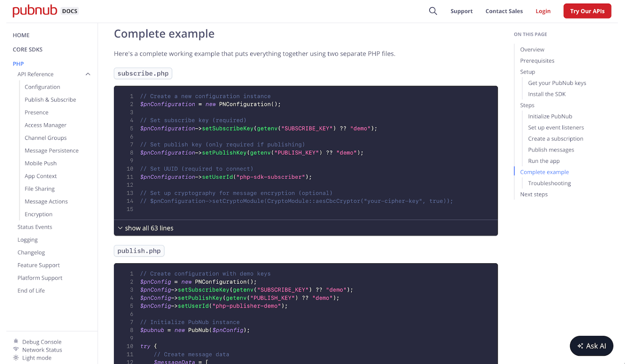Image resolution: width=625 pixels, height=364 pixels.
Task: Open the search magnifier icon
Action: click(433, 11)
